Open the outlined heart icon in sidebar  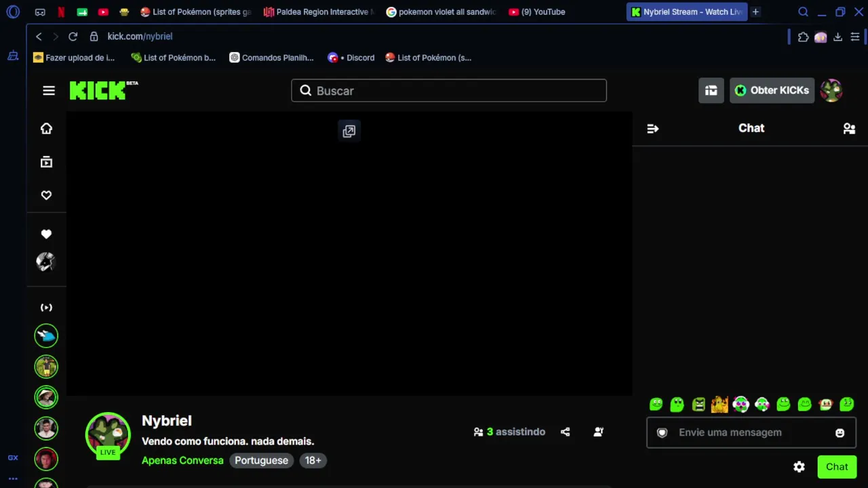[x=46, y=195]
